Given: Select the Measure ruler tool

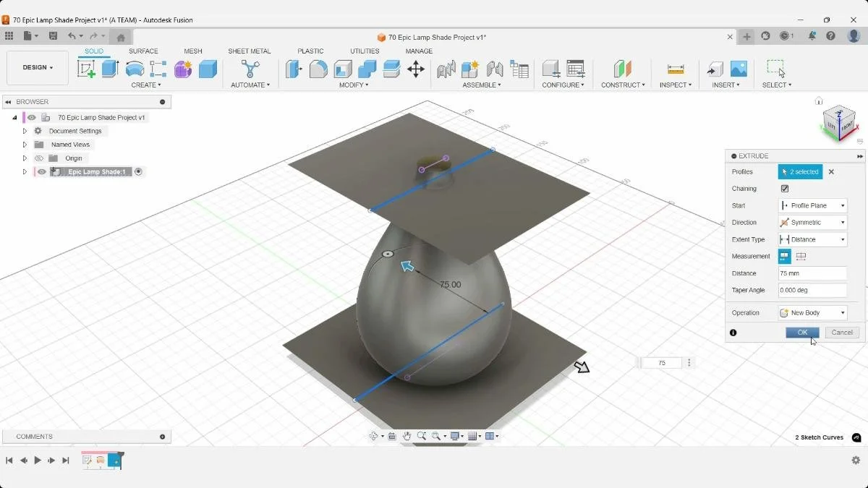Looking at the screenshot, I should [x=676, y=69].
